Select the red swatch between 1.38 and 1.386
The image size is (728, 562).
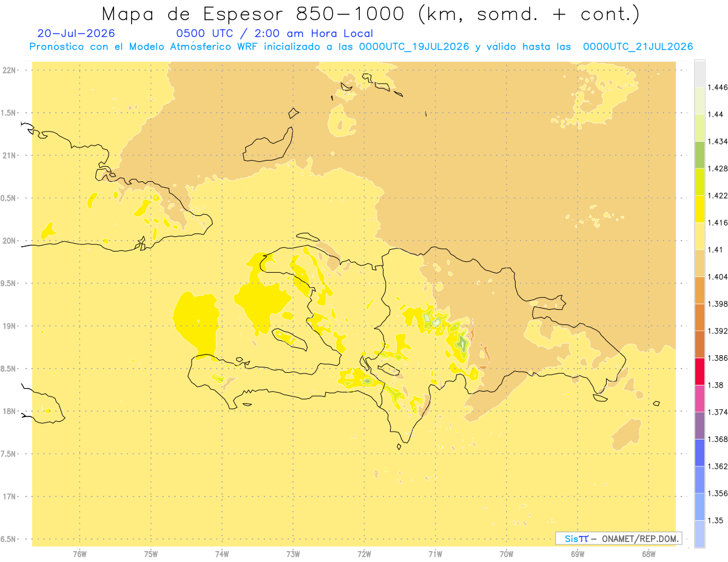click(699, 372)
